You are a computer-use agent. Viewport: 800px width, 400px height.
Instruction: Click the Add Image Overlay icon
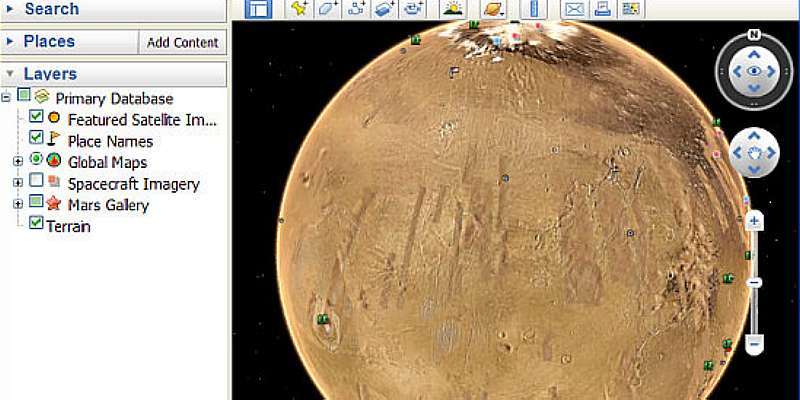coord(383,9)
